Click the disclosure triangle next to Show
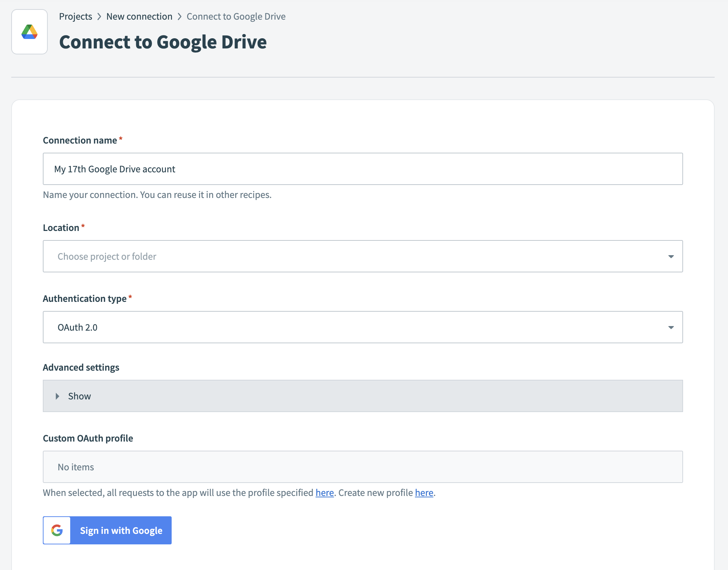 click(57, 396)
